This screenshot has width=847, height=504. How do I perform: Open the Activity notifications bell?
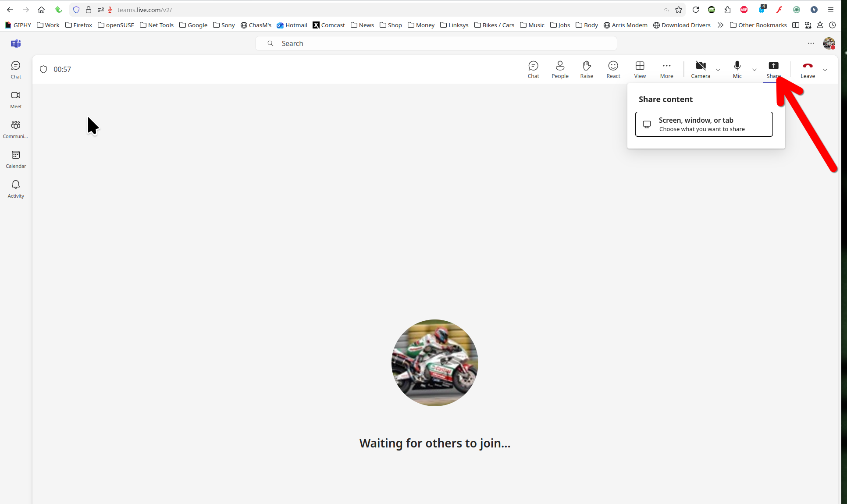pos(16,189)
